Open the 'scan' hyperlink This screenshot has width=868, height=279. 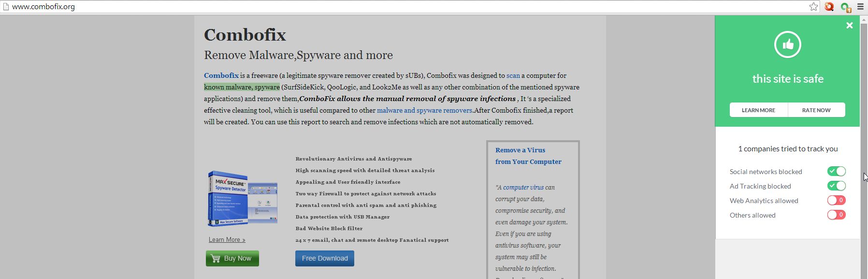(x=513, y=75)
